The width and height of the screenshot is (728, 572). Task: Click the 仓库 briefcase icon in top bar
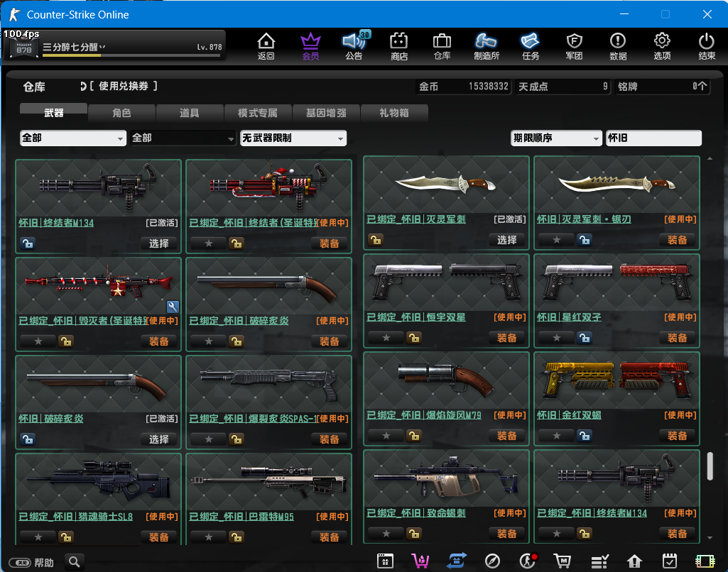pyautogui.click(x=442, y=46)
